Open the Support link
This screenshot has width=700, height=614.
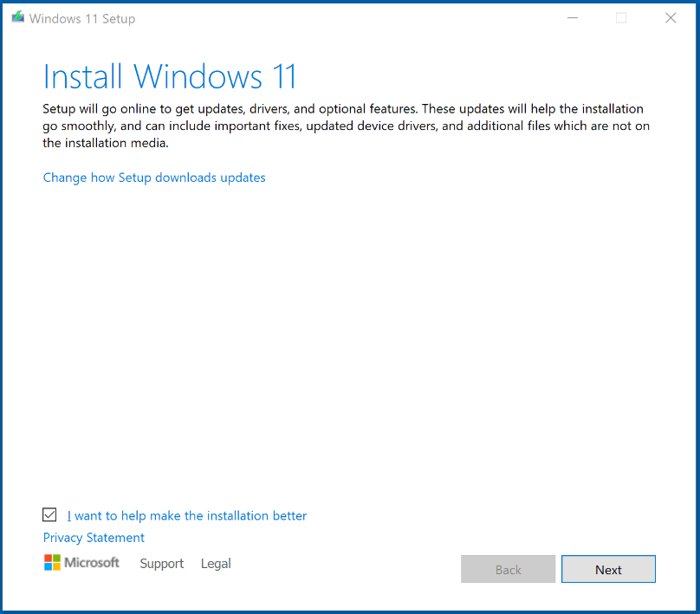coord(162,564)
